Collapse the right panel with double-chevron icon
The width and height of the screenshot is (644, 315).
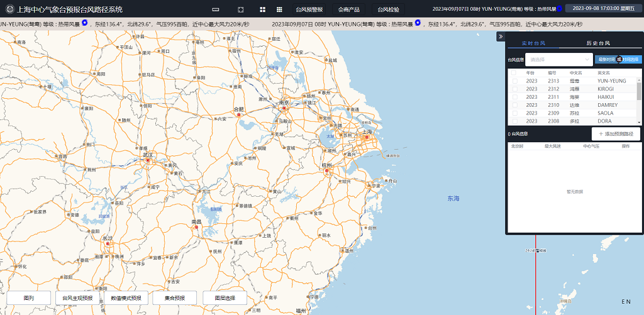501,36
